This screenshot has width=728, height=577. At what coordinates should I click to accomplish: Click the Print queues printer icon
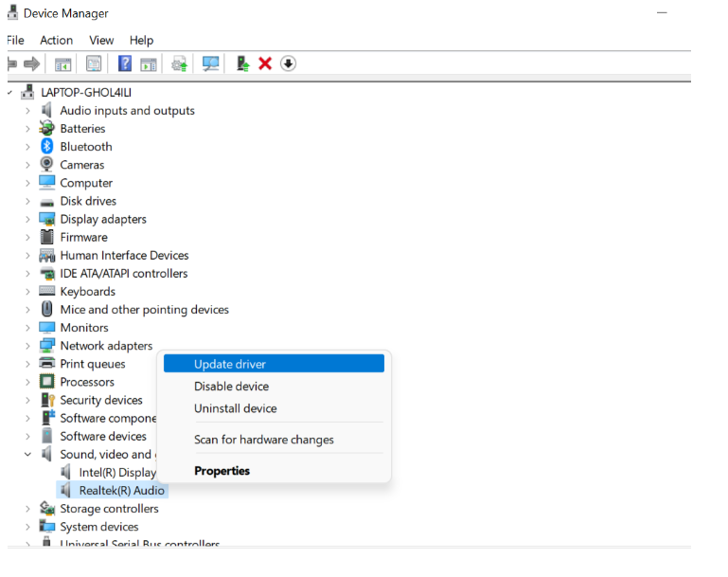pos(47,363)
